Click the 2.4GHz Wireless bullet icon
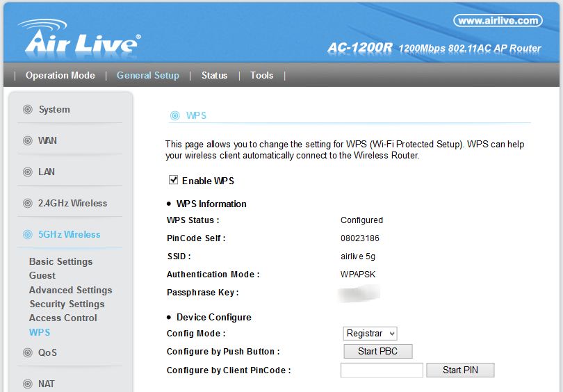Viewport: 563px width, 392px height. pyautogui.click(x=28, y=203)
